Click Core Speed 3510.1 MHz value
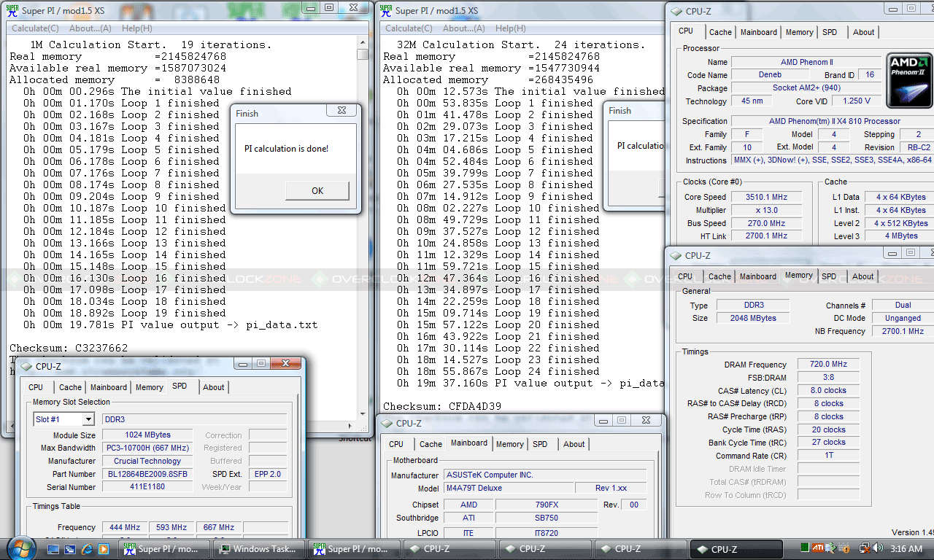Image resolution: width=934 pixels, height=560 pixels. coord(766,197)
